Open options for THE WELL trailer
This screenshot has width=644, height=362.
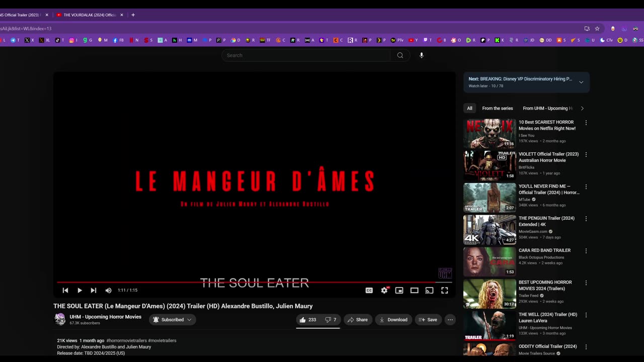[x=586, y=315]
